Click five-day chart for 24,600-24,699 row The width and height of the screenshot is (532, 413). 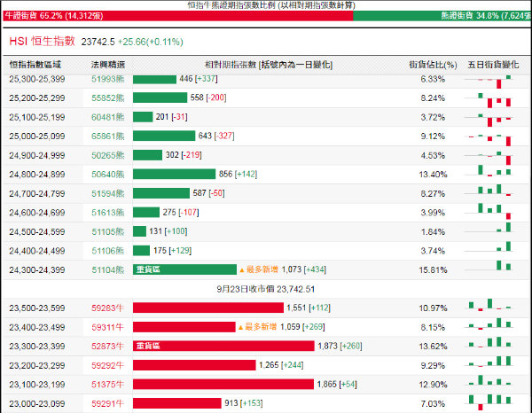(489, 211)
